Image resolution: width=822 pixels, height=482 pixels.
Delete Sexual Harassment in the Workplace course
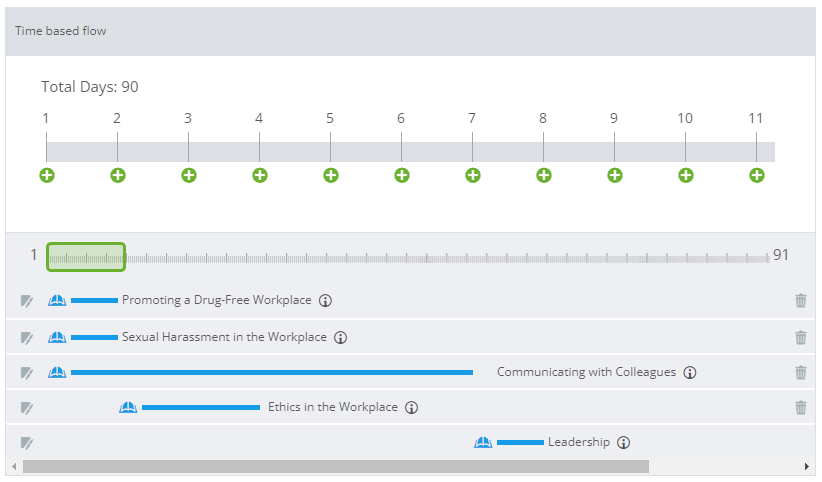tap(801, 337)
